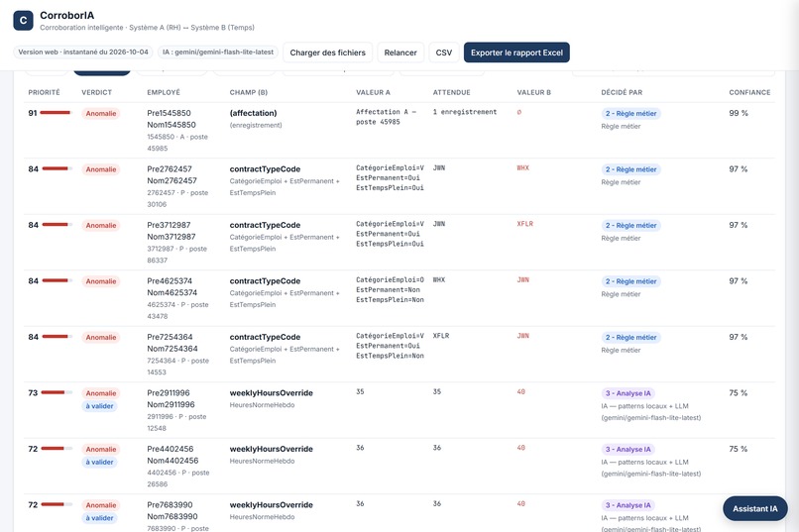Click expected XFLR value in Pre7254364 row

[441, 336]
